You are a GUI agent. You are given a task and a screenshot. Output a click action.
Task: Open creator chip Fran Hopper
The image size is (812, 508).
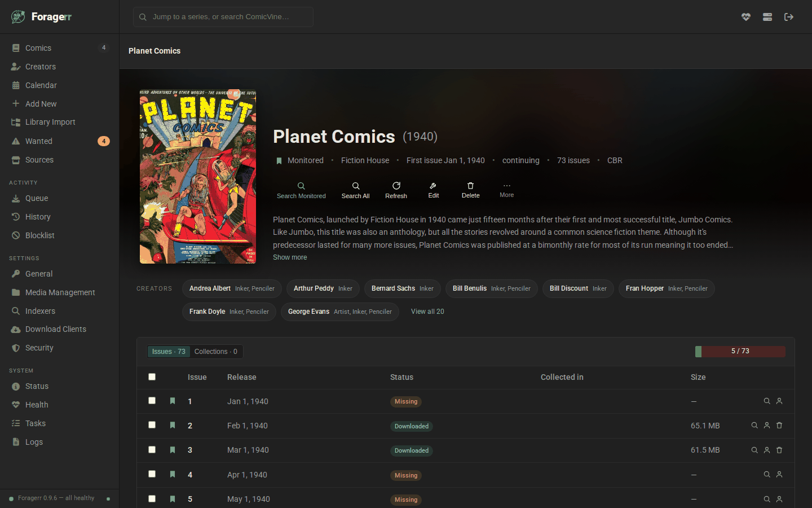tap(667, 288)
